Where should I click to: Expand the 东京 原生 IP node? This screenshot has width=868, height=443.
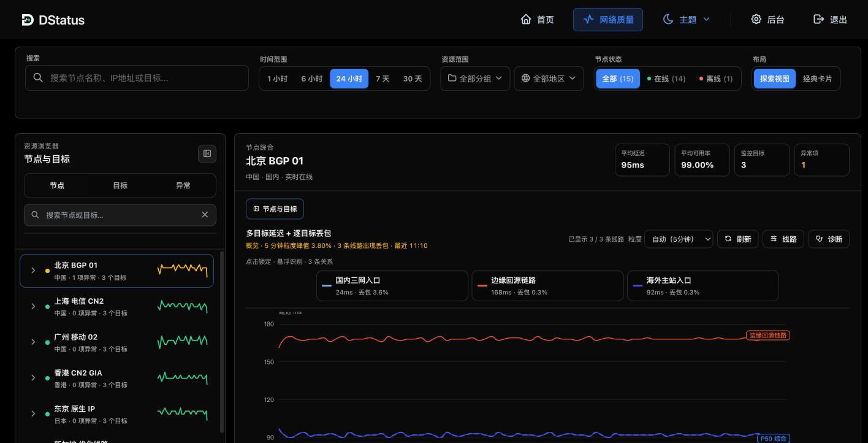coord(33,414)
